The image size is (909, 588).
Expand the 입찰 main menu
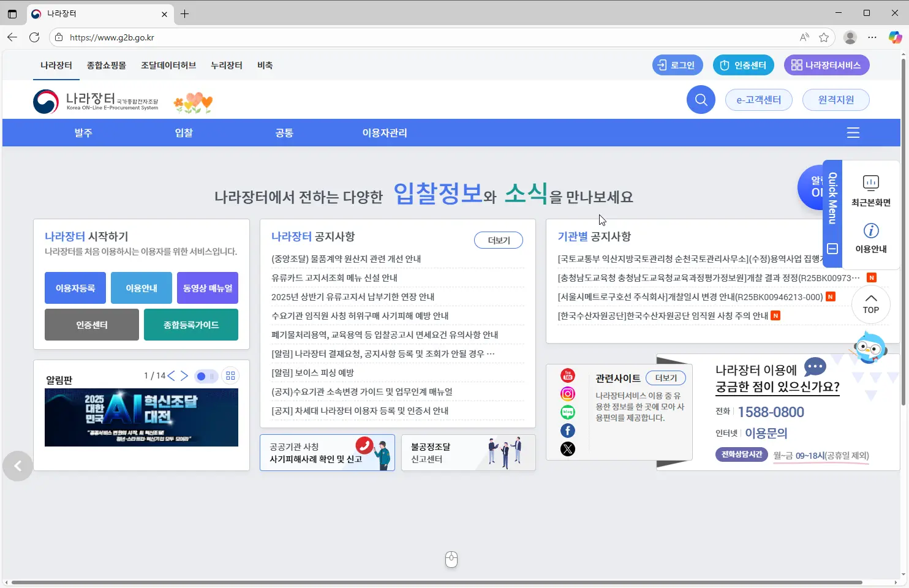(184, 133)
